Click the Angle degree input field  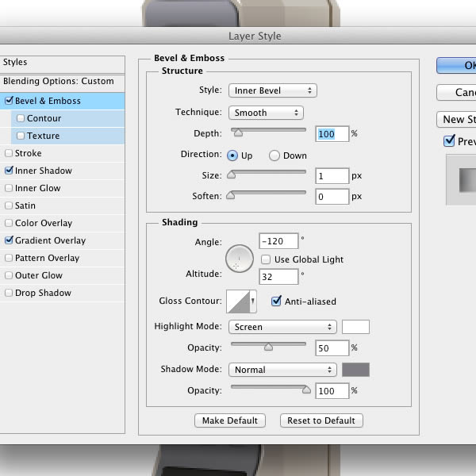point(278,241)
